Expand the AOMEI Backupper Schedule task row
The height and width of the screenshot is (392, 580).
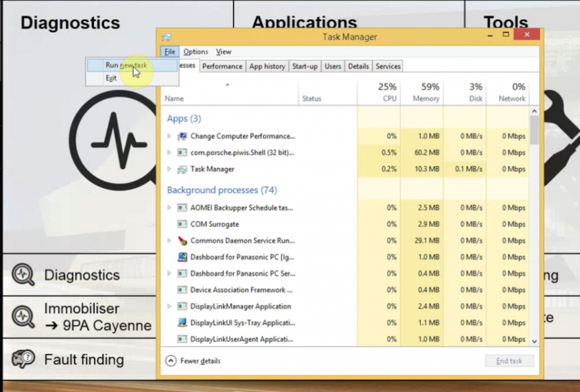tap(169, 207)
